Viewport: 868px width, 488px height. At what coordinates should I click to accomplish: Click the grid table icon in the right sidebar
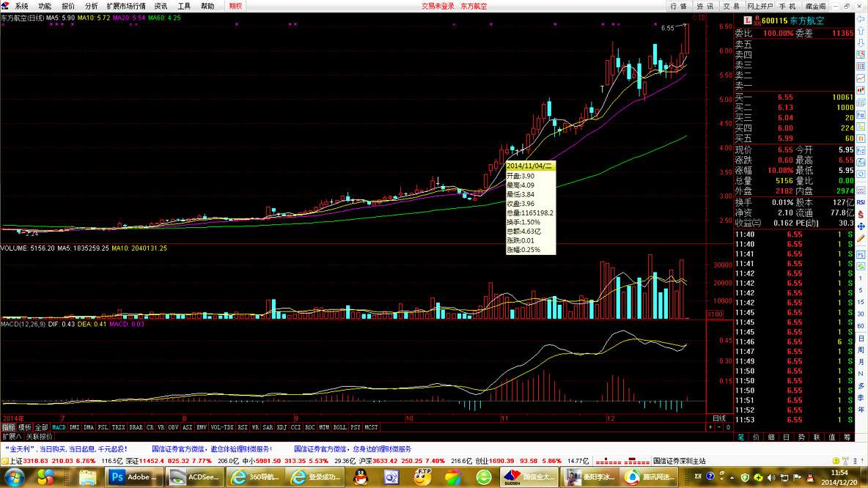[861, 67]
